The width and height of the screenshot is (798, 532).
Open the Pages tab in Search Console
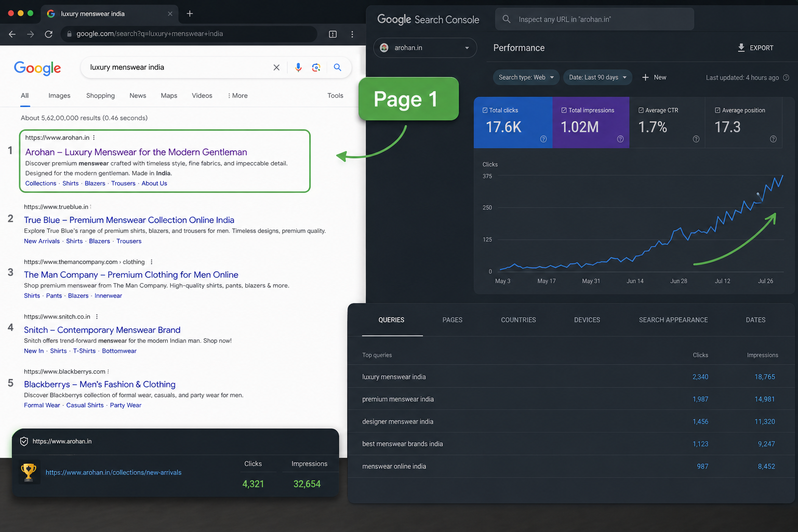453,320
